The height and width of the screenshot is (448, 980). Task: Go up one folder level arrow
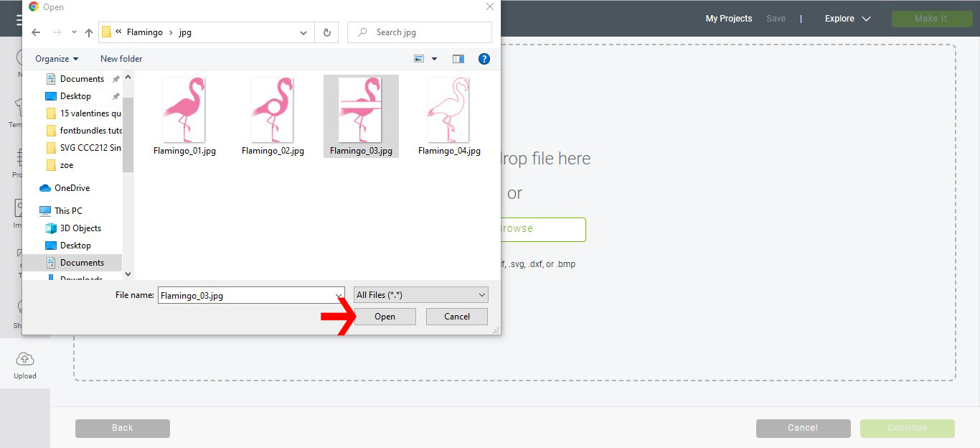click(x=89, y=32)
